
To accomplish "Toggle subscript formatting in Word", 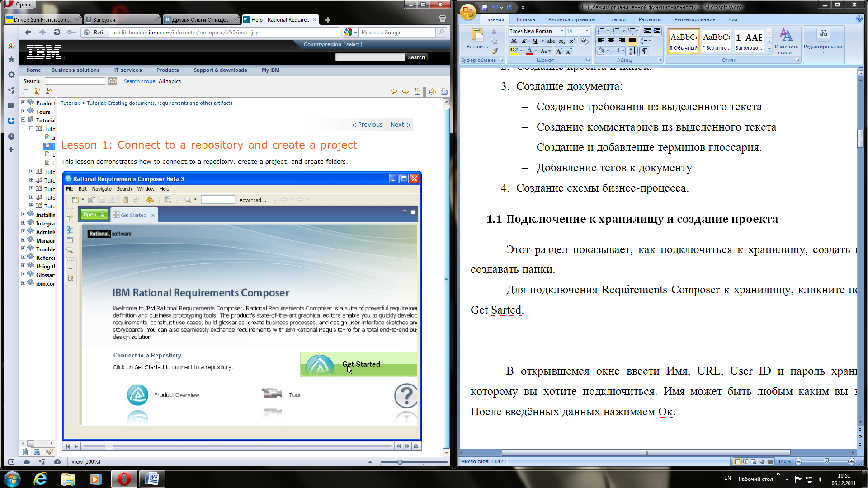I will [562, 41].
